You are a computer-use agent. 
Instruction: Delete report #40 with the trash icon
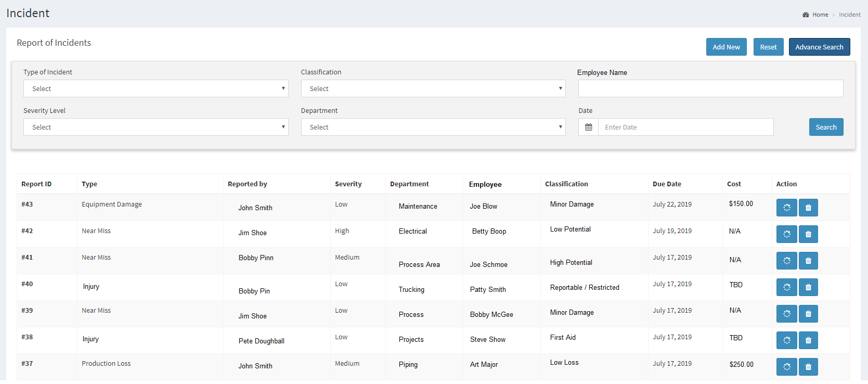click(808, 287)
